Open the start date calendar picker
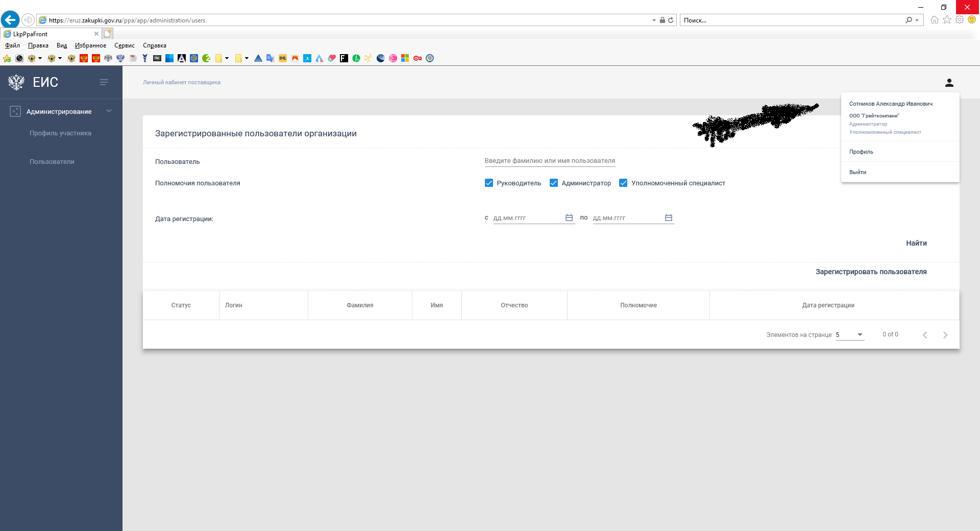Image resolution: width=980 pixels, height=531 pixels. tap(569, 218)
